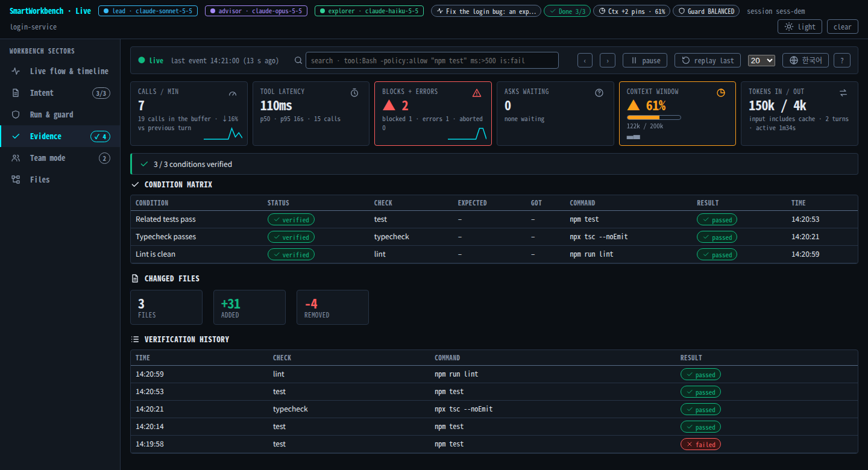Image resolution: width=868 pixels, height=470 pixels.
Task: Switch language to 한국어
Action: point(805,60)
